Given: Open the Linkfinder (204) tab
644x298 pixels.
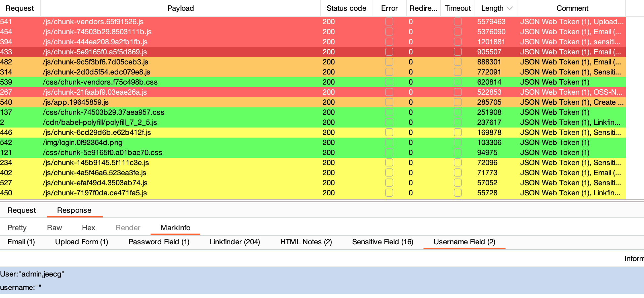Looking at the screenshot, I should pos(235,242).
